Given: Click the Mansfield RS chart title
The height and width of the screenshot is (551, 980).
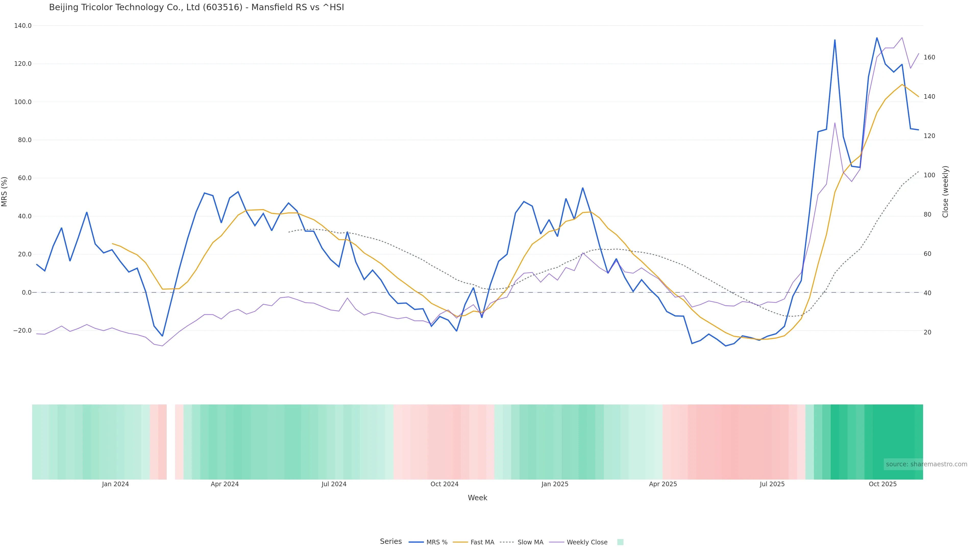Looking at the screenshot, I should [x=196, y=8].
